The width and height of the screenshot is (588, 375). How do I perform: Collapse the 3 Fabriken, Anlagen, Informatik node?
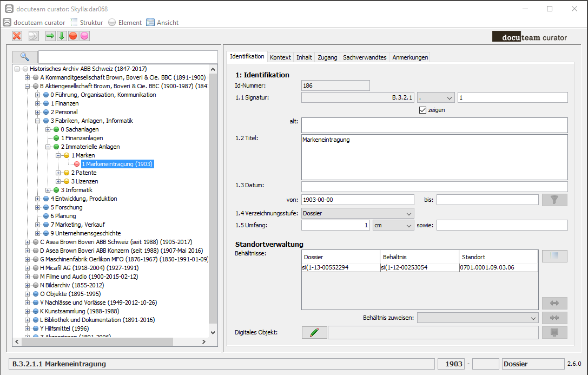[38, 121]
